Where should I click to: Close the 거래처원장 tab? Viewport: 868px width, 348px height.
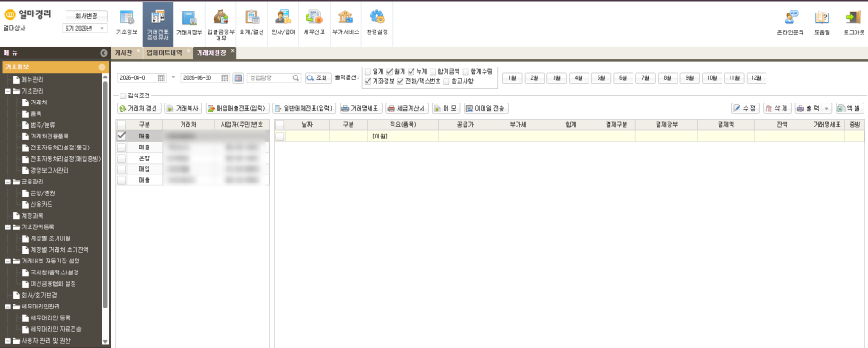click(232, 51)
